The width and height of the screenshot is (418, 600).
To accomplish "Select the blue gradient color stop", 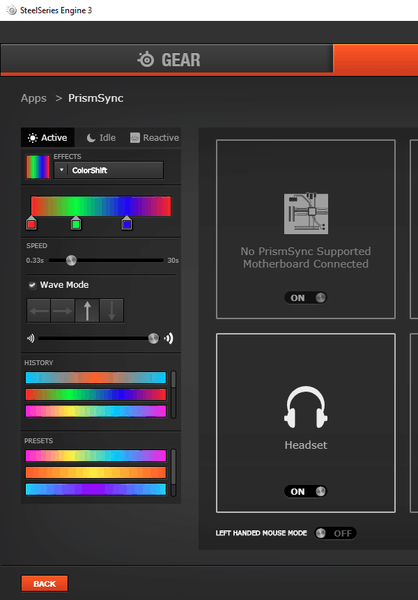I will (x=127, y=223).
